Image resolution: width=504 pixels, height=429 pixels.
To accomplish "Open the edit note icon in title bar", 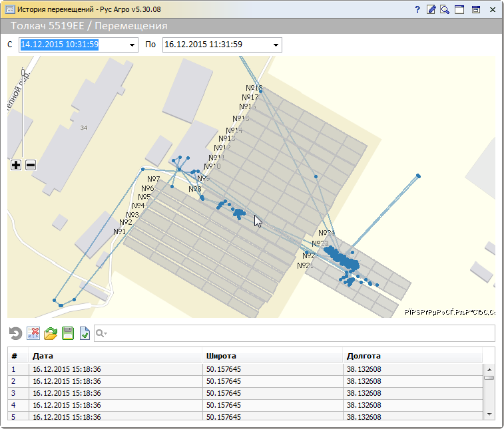I will coord(431,9).
